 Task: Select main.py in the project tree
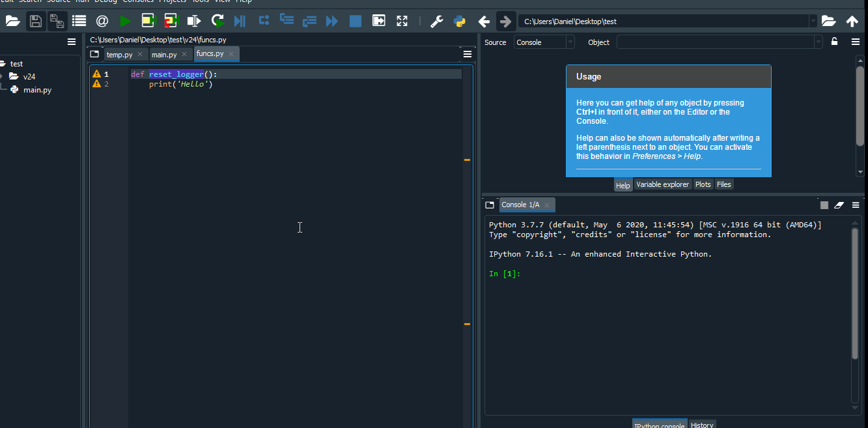37,90
